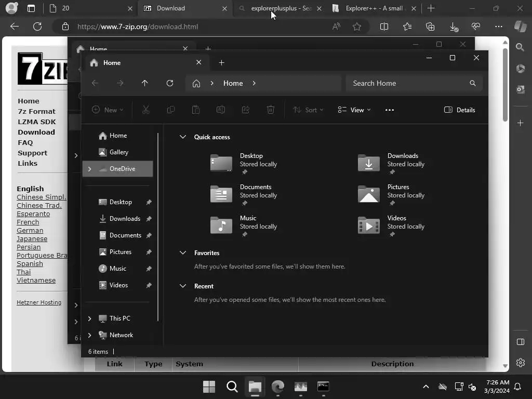The height and width of the screenshot is (399, 532).
Task: Click the Rename icon in File Explorer toolbar
Action: coord(220,110)
